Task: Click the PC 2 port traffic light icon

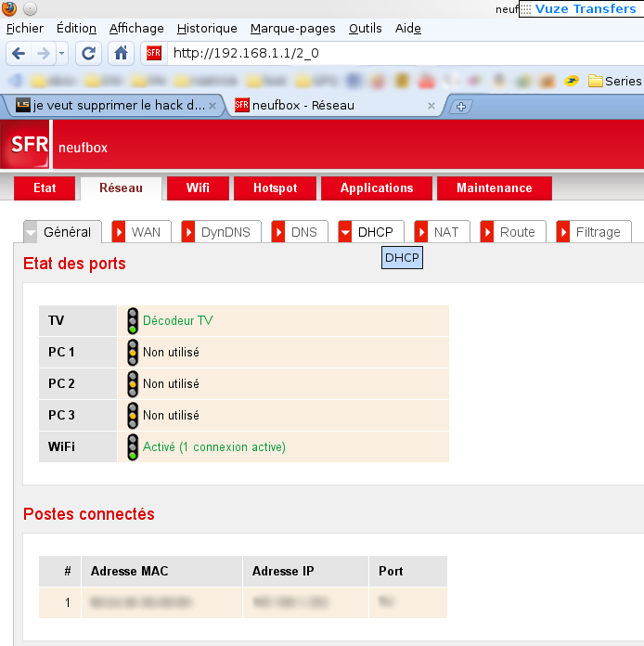Action: tap(133, 384)
